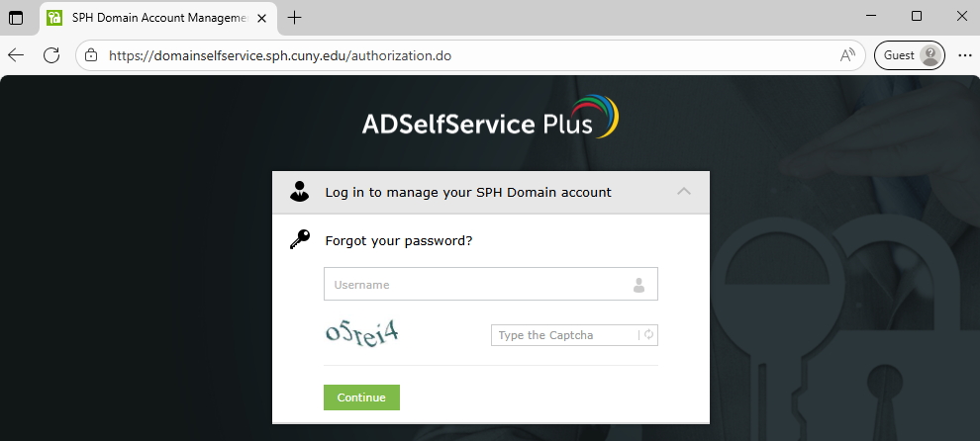Click the browser back arrow
The height and width of the screenshot is (441, 980).
click(16, 55)
